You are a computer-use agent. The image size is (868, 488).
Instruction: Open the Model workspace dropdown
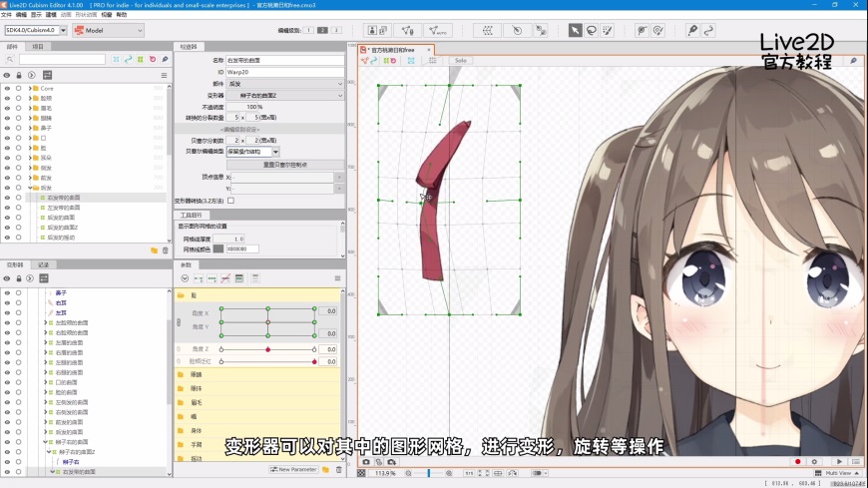coord(109,30)
